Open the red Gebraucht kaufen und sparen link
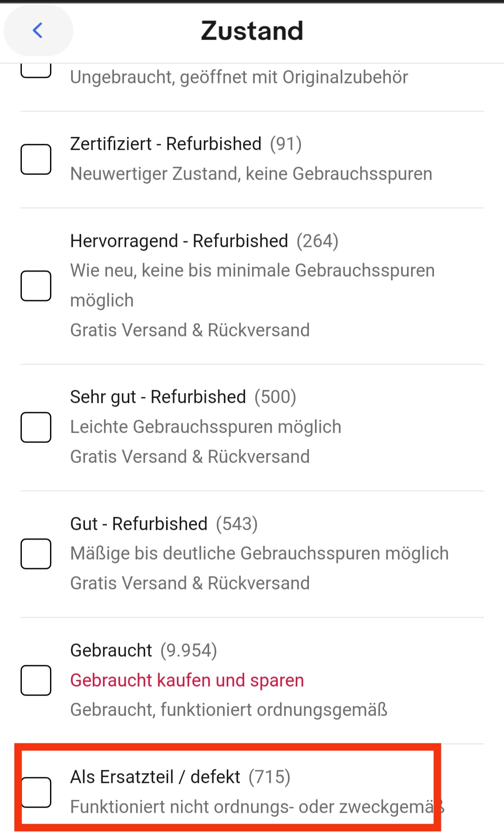This screenshot has height=839, width=504. click(x=187, y=680)
